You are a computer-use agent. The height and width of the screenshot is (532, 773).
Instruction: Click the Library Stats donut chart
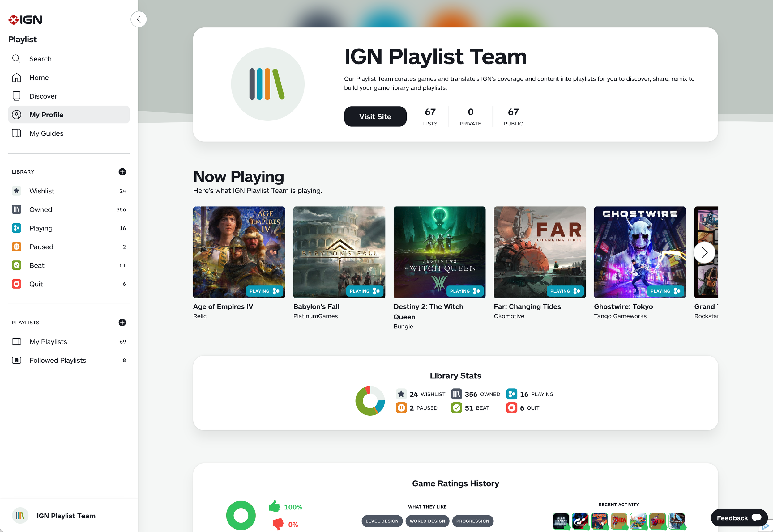[x=370, y=401]
